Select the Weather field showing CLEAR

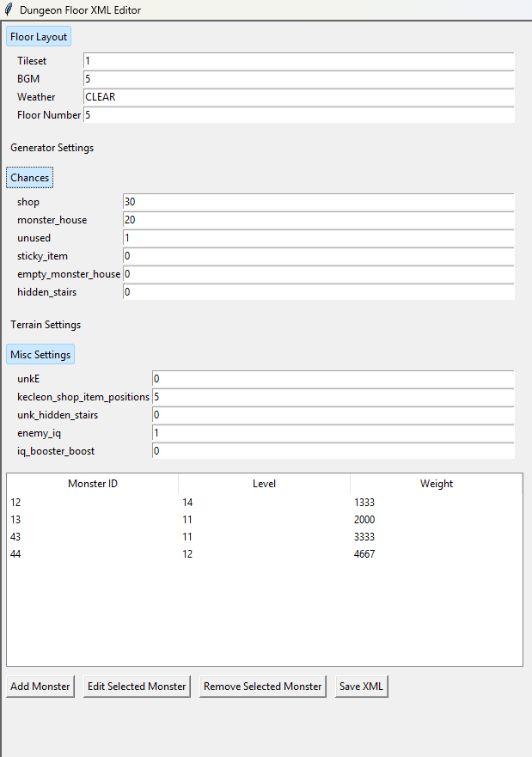click(298, 97)
